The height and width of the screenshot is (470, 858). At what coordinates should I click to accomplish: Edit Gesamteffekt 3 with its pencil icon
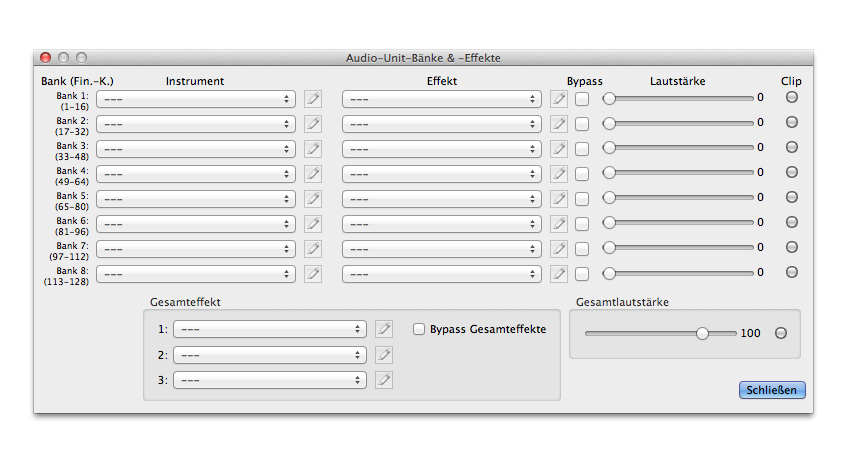[x=384, y=380]
